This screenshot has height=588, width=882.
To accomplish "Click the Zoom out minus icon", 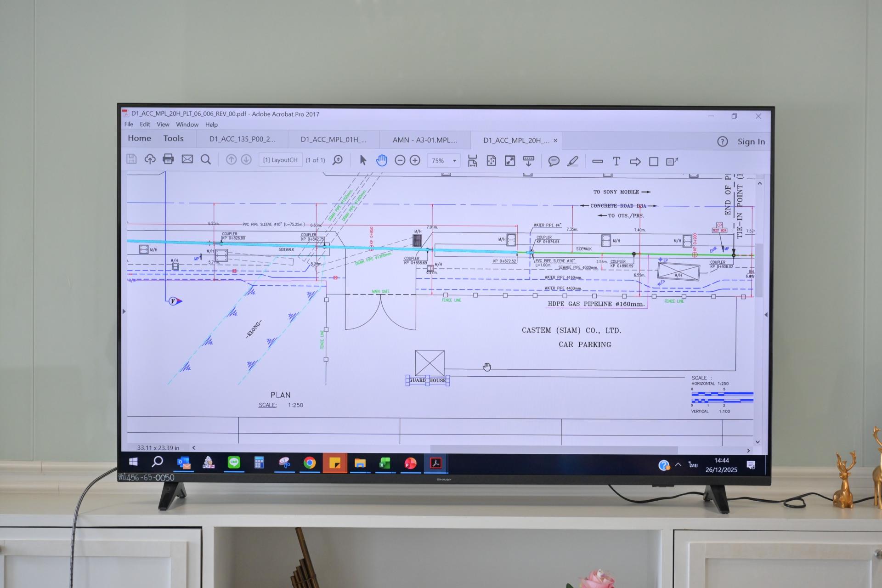I will [400, 160].
